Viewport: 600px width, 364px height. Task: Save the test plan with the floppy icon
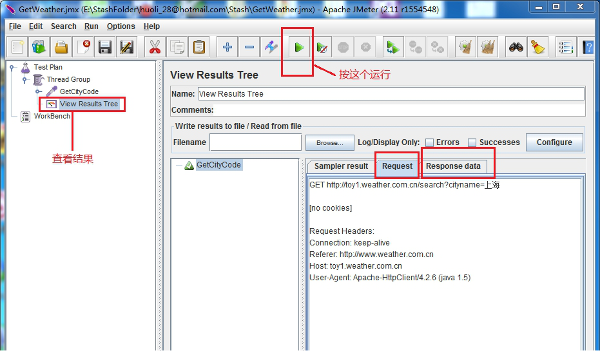105,47
